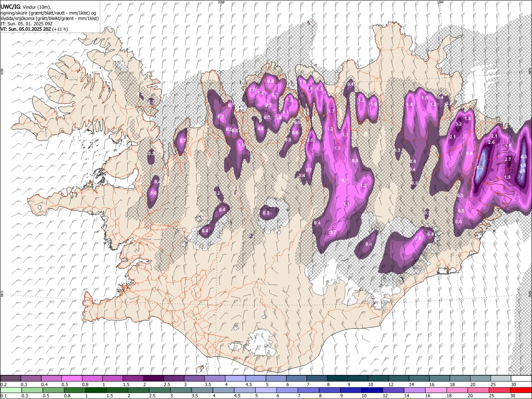
Task: Pick the deep blue rain-scale swatch labeled 10
Action: pyautogui.click(x=372, y=390)
